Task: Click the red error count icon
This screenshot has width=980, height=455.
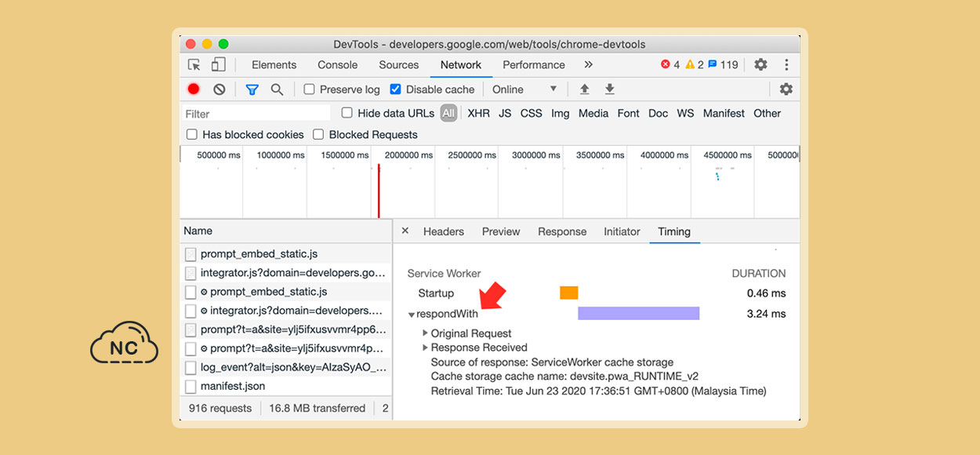Action: pos(666,65)
